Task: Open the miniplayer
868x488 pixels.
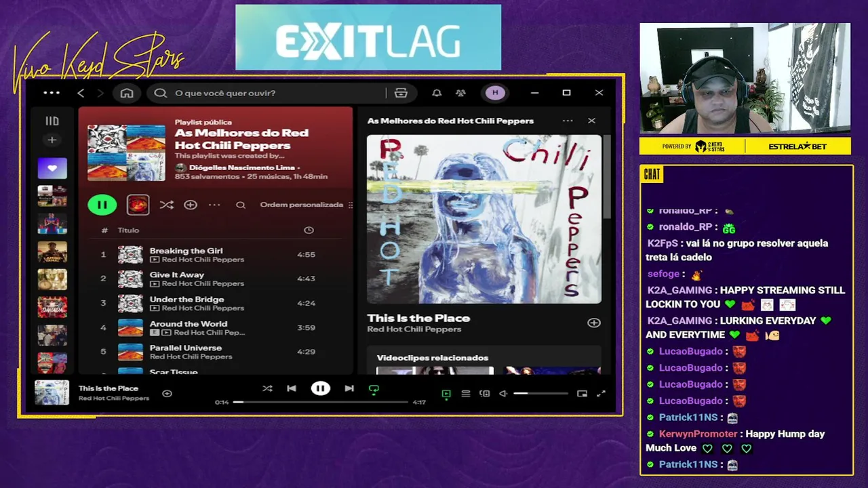Action: point(582,393)
